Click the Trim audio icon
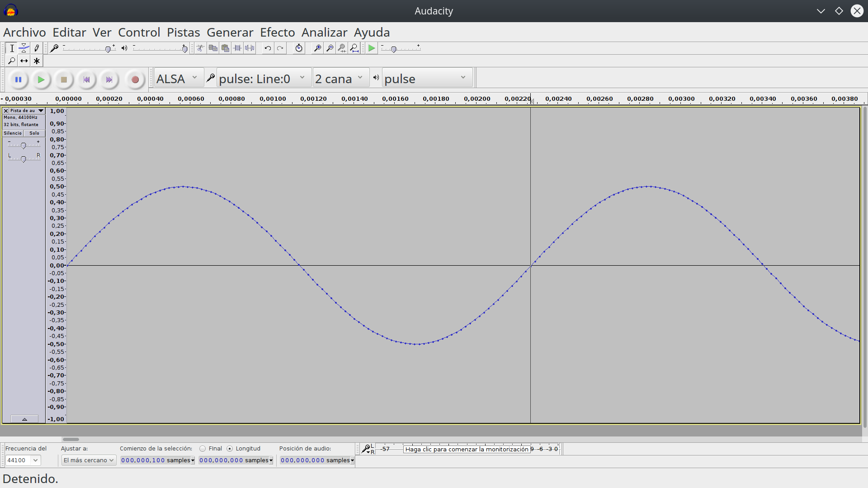868x488 pixels. coord(237,48)
